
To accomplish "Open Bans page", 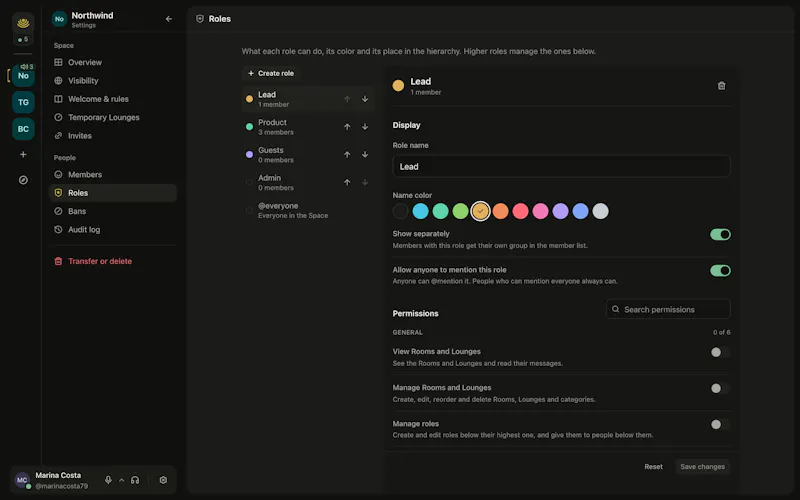I will point(113,211).
